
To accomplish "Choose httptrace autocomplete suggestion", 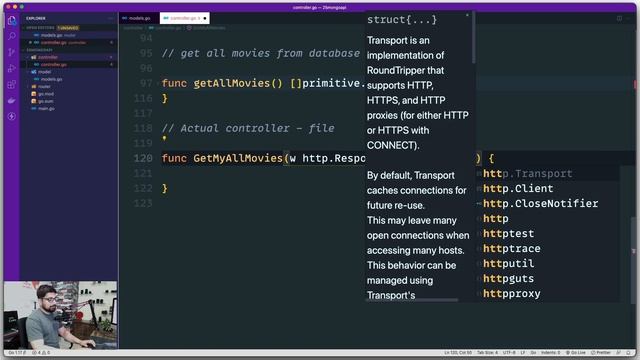I will click(548, 249).
